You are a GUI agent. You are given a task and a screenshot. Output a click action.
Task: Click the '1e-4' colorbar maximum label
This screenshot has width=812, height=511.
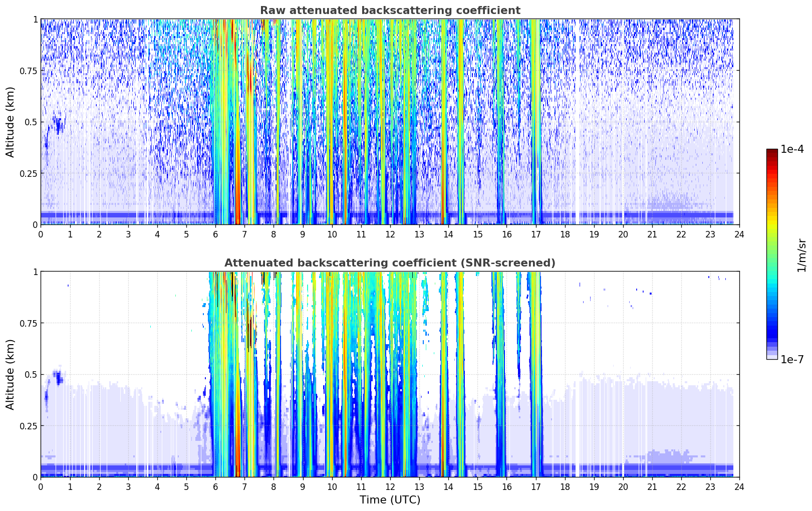pyautogui.click(x=792, y=149)
